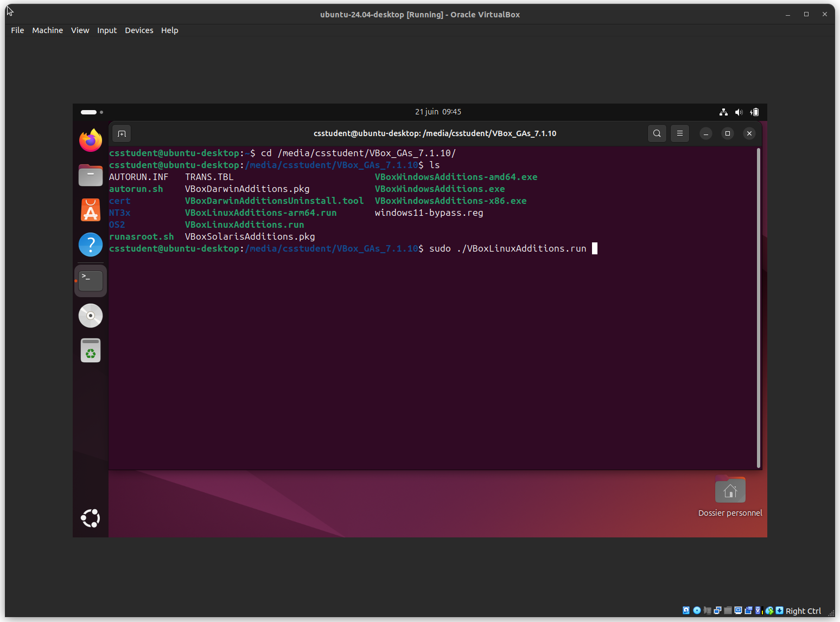This screenshot has height=622, width=840.
Task: Open the terminal search icon
Action: click(x=657, y=133)
